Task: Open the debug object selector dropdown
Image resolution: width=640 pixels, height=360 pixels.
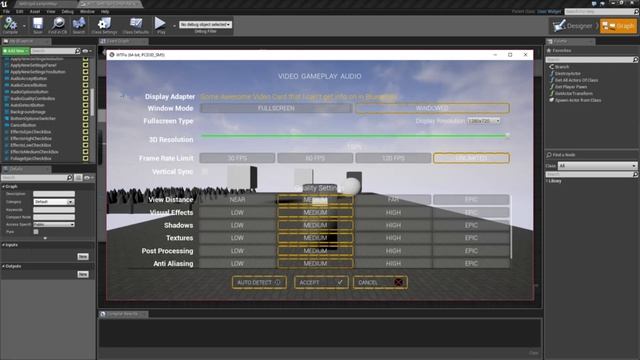Action: (x=206, y=24)
